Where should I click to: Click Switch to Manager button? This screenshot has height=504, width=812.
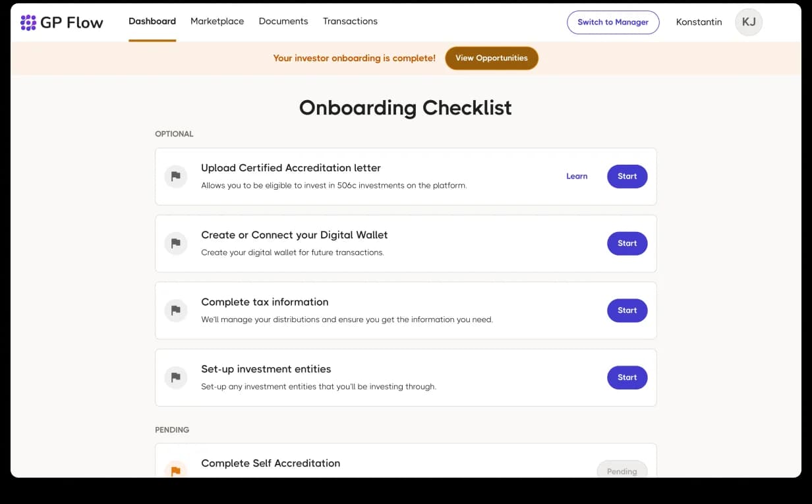(613, 22)
